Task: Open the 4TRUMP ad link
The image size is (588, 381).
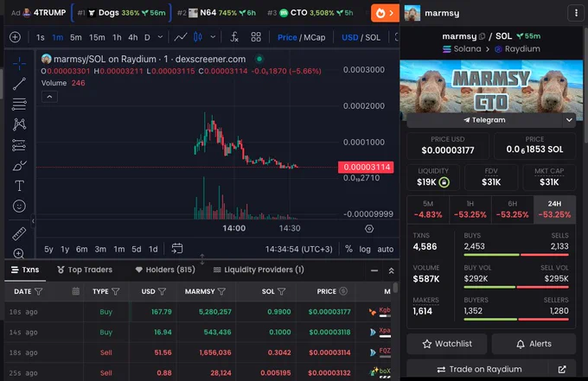Action: tap(39, 13)
